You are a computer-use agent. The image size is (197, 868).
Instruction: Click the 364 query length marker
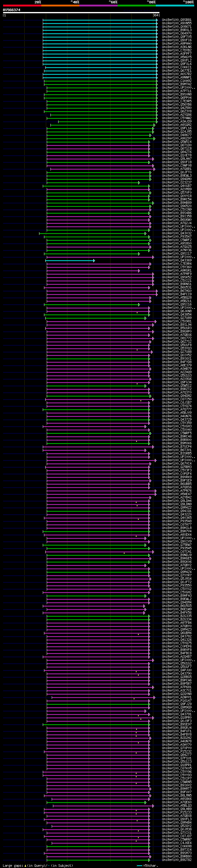click(x=155, y=15)
